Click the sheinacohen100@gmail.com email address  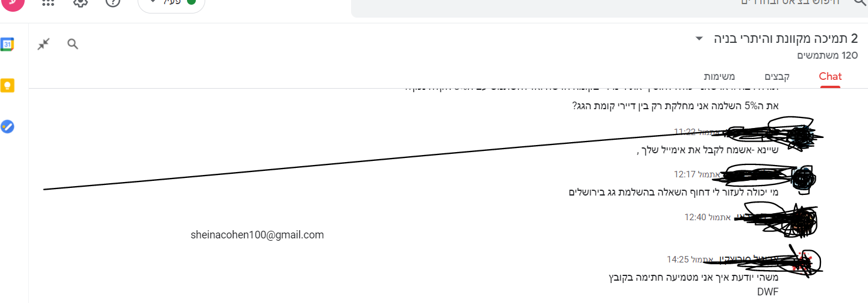coord(257,235)
